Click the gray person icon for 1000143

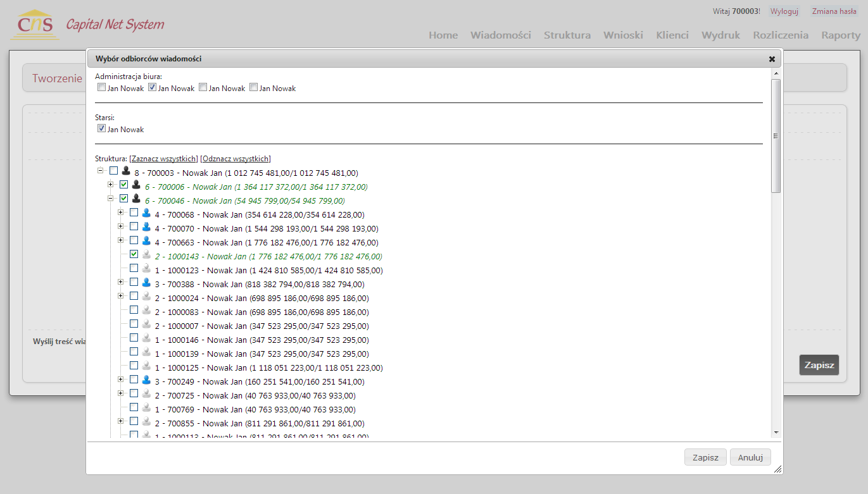tap(146, 254)
